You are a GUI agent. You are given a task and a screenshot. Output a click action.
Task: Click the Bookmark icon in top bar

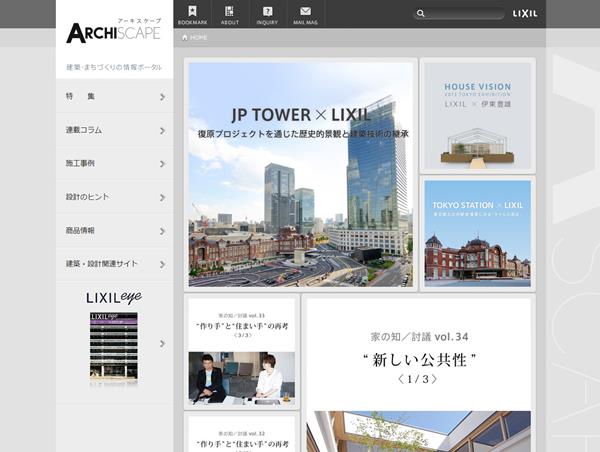[x=192, y=11]
